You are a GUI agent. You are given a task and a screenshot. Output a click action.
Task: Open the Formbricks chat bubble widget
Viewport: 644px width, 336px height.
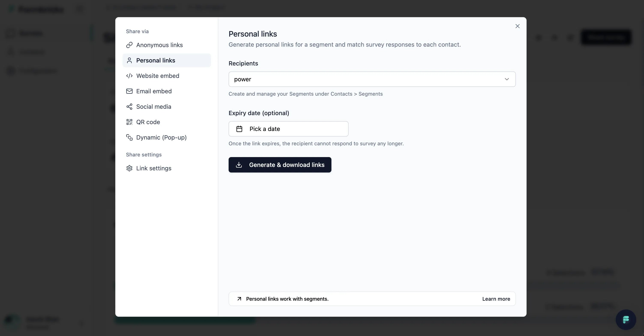[x=626, y=320]
